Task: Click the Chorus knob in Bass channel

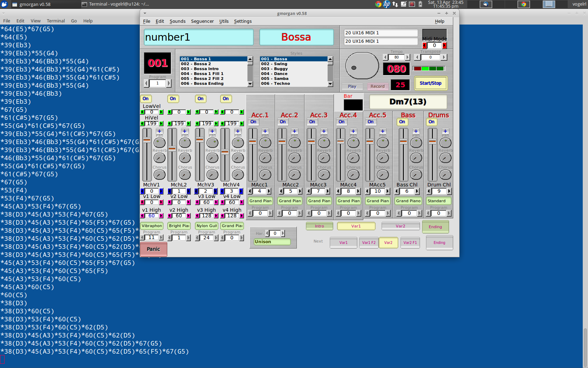Action: 416,175
